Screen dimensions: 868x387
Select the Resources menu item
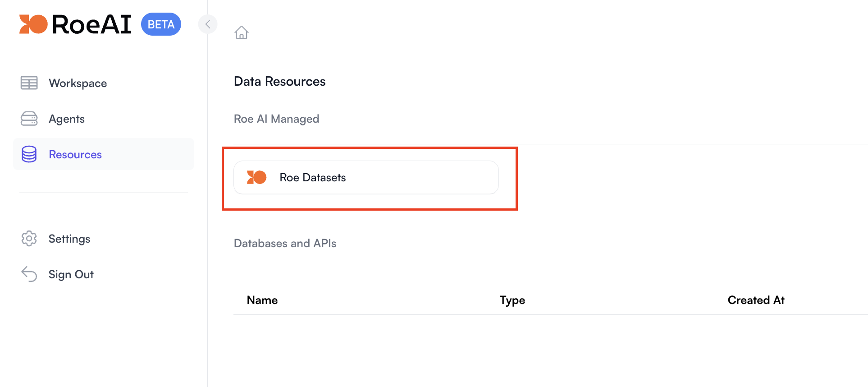pos(104,154)
